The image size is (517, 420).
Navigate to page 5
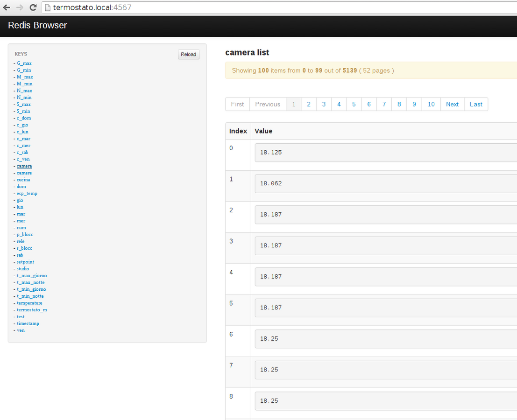pyautogui.click(x=354, y=104)
